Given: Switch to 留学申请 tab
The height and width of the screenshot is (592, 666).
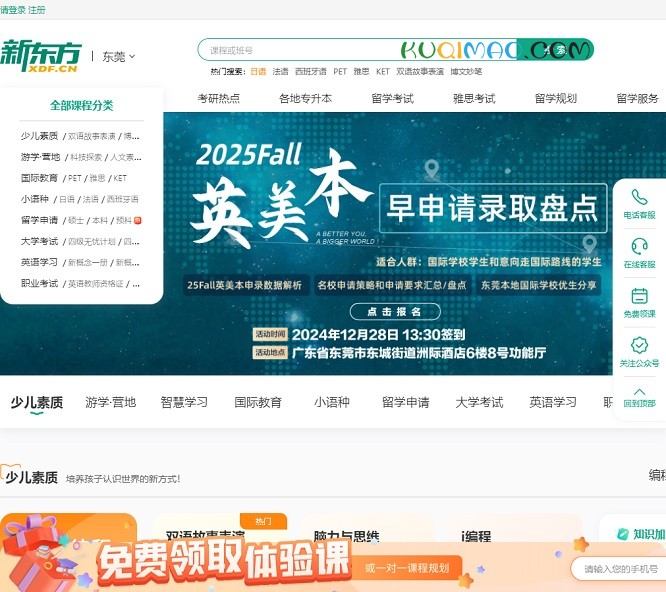Looking at the screenshot, I should pos(406,402).
